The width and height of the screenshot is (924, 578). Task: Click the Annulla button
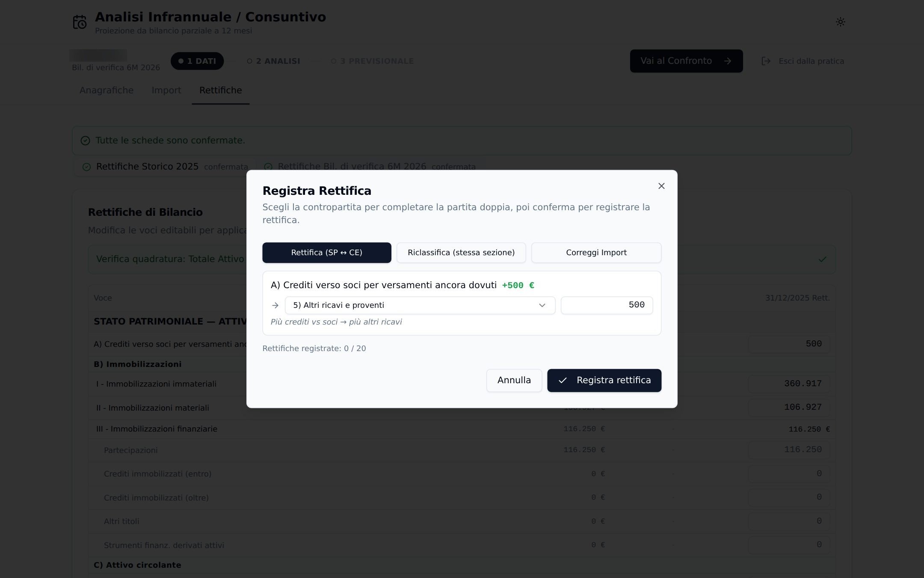tap(514, 380)
